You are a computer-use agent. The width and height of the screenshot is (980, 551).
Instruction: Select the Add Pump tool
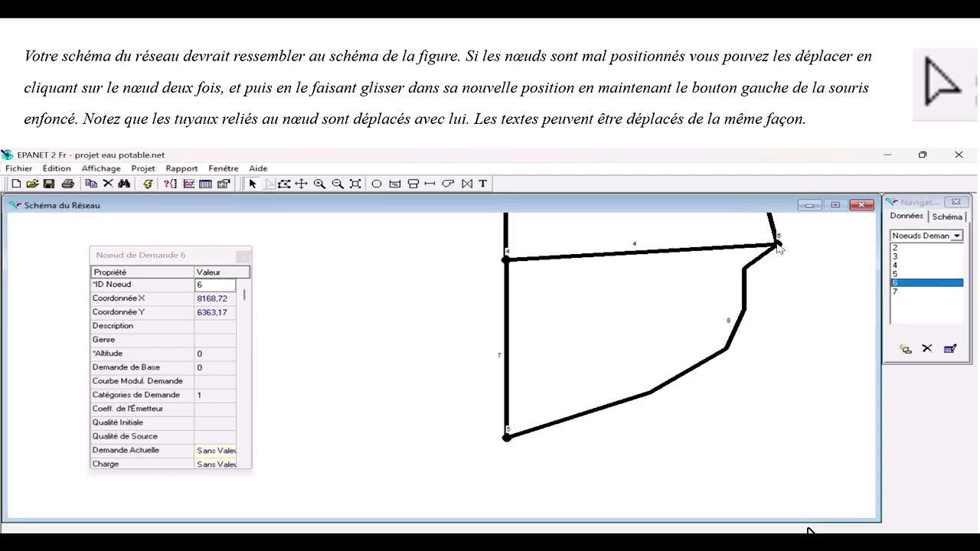point(449,184)
